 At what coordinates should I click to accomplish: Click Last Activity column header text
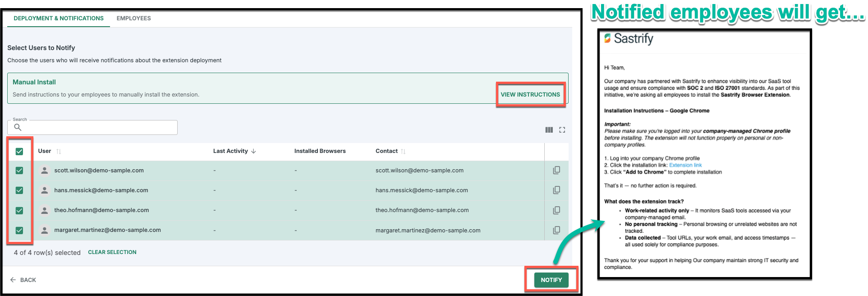230,151
